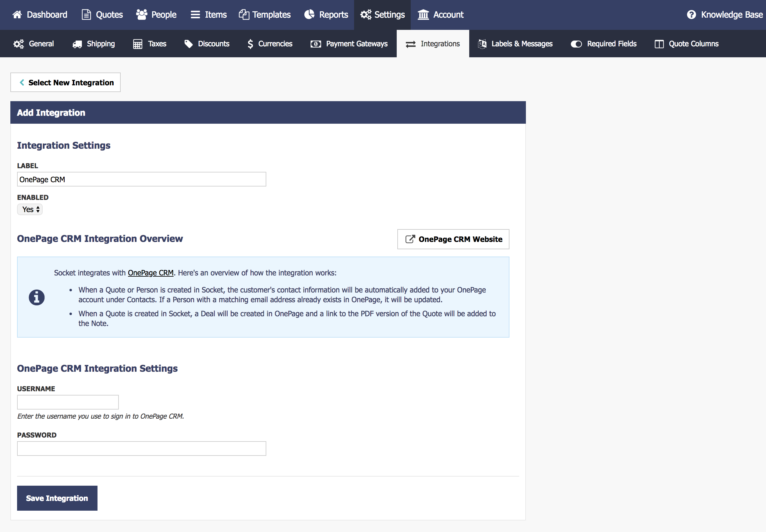Viewport: 766px width, 532px height.
Task: Click the OnePage CRM Integration Overview heading
Action: (100, 239)
